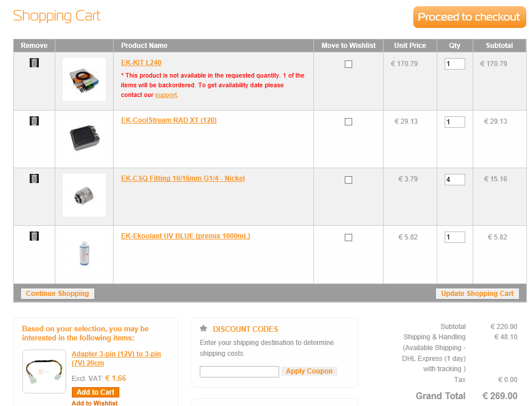The image size is (532, 406).
Task: Open the support link in backorder notice
Action: pos(166,95)
